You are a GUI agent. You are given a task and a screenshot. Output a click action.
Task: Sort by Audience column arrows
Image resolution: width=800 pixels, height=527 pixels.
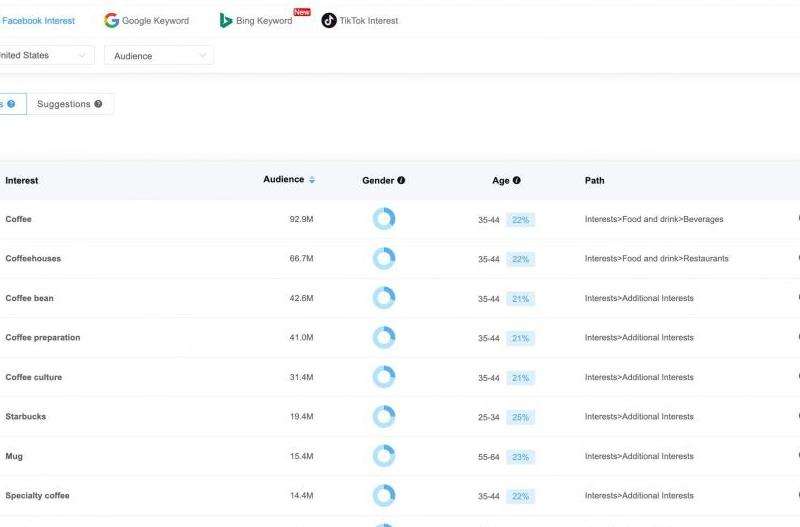tap(312, 180)
